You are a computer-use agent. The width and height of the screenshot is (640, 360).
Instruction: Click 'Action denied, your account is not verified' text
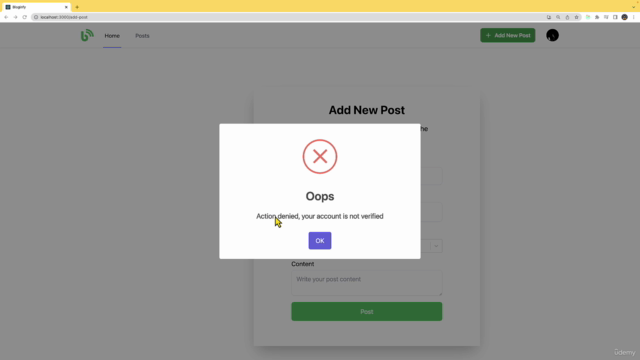click(320, 216)
